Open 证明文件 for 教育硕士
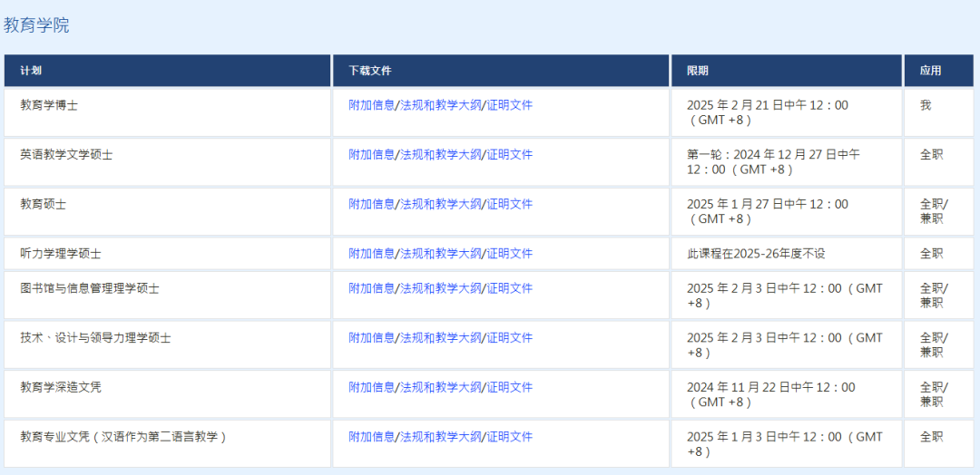The image size is (980, 475). click(509, 205)
